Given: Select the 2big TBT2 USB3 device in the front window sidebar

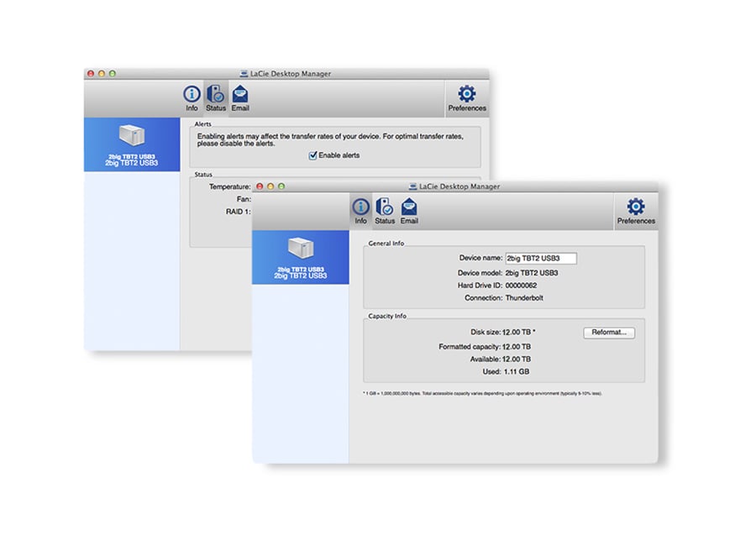Looking at the screenshot, I should tap(301, 257).
